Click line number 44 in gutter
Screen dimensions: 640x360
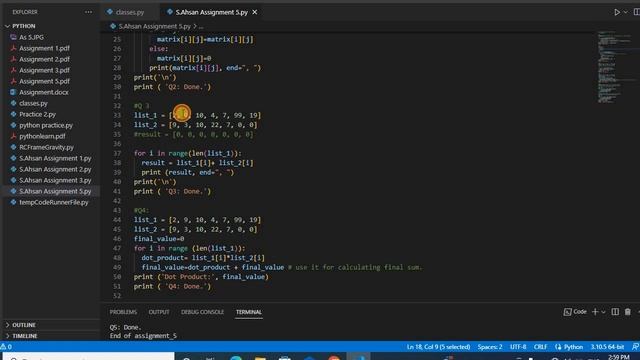117,220
